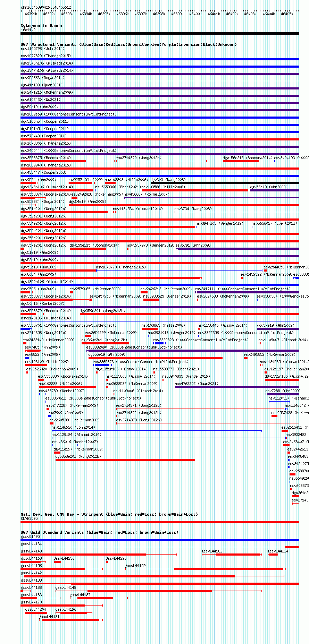
Task: Click the DGV Structural Variants track title
Action: click(x=128, y=44)
